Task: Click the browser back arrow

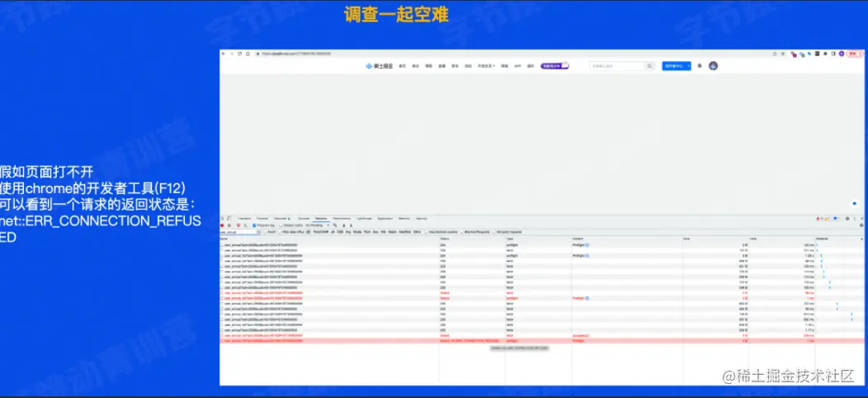Action: tap(223, 54)
